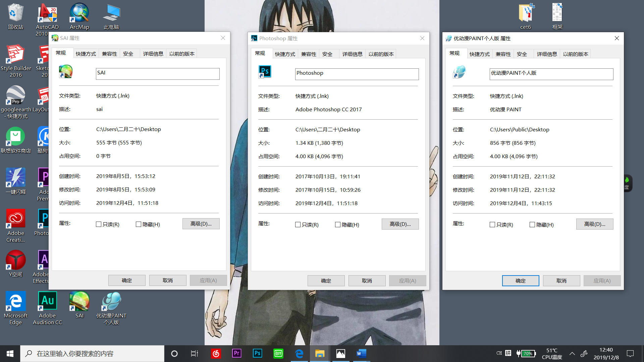The height and width of the screenshot is (362, 644).
Task: Show hidden system tray icons chevron
Action: click(x=572, y=354)
